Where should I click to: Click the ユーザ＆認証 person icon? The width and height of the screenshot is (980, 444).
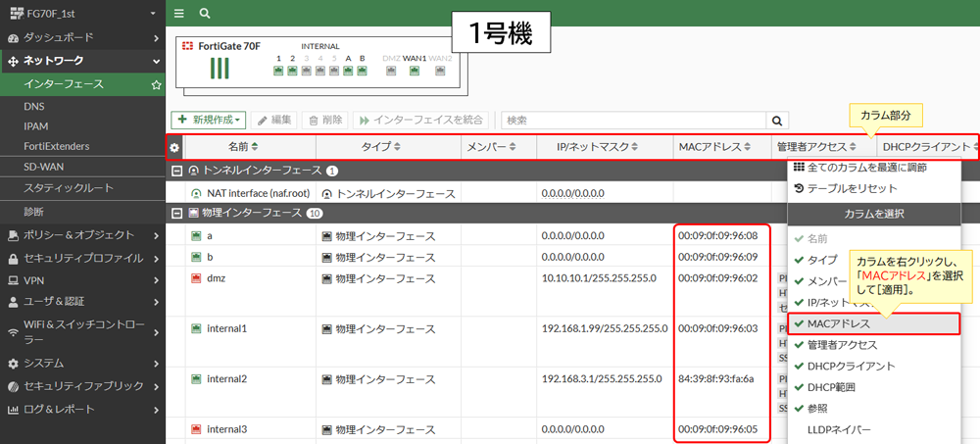point(13,302)
